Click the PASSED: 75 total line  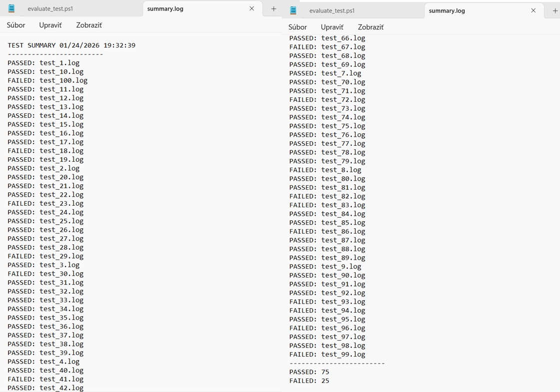309,372
